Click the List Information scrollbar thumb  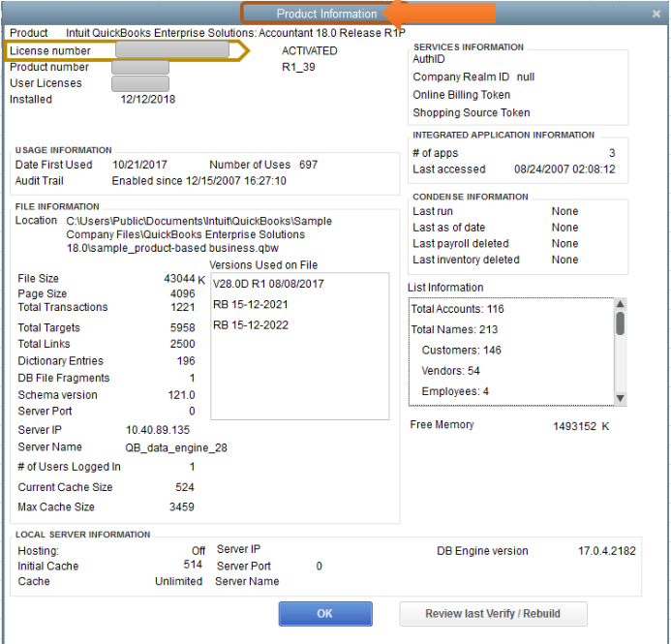pos(620,323)
